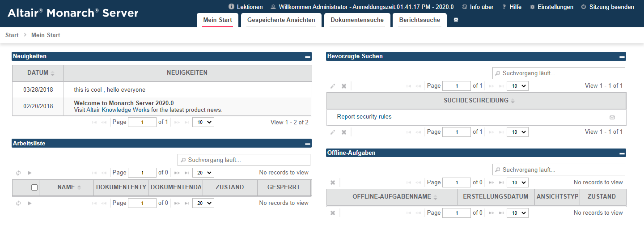This screenshot has height=225, width=644.
Task: Click Offline-Aufgaben search field
Action: pos(559,170)
